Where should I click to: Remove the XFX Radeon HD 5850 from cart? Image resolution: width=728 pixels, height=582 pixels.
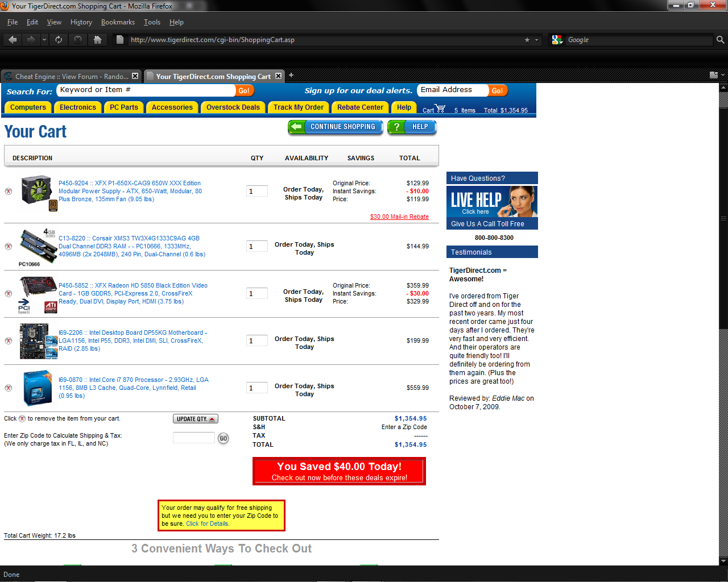(x=9, y=294)
